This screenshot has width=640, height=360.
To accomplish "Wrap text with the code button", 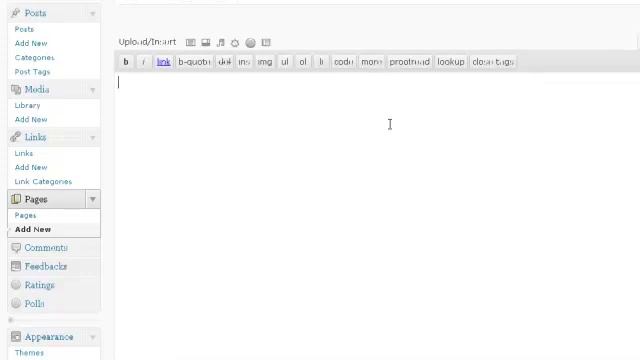I will pyautogui.click(x=344, y=62).
